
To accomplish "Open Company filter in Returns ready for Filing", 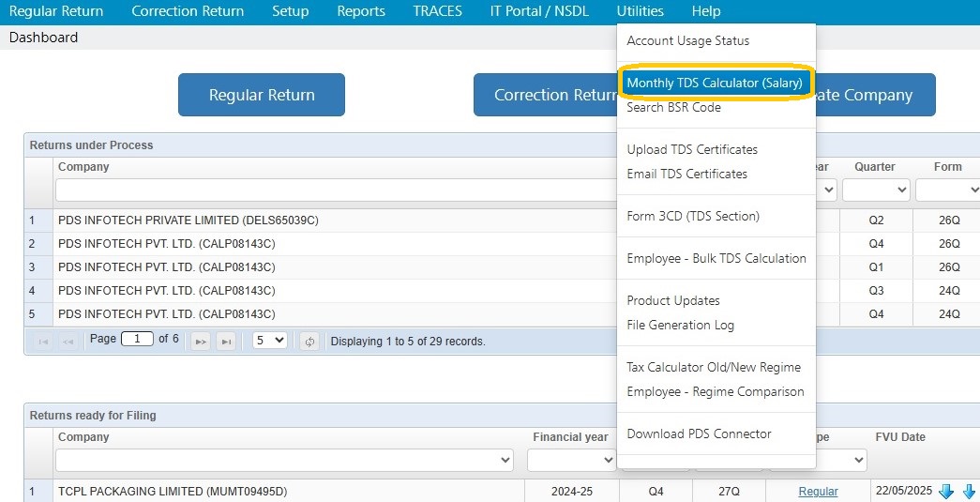I will click(x=284, y=460).
